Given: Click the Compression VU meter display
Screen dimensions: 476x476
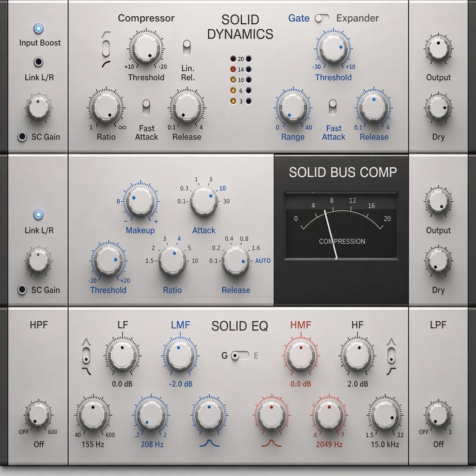Looking at the screenshot, I should [341, 225].
